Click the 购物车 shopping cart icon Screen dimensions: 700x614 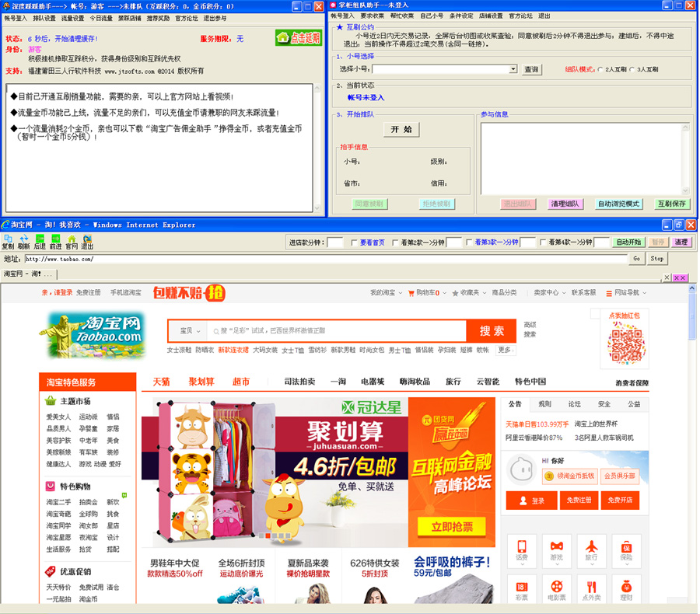tap(411, 293)
